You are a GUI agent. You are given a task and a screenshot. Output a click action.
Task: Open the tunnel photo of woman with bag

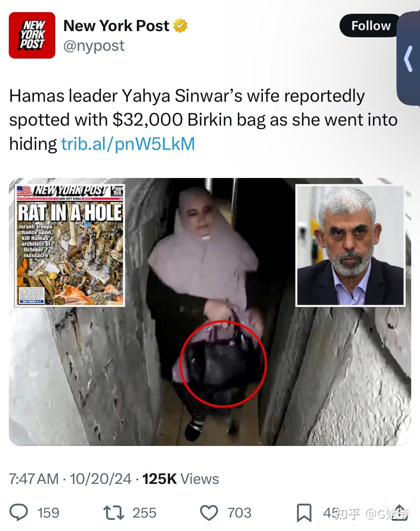(210, 312)
